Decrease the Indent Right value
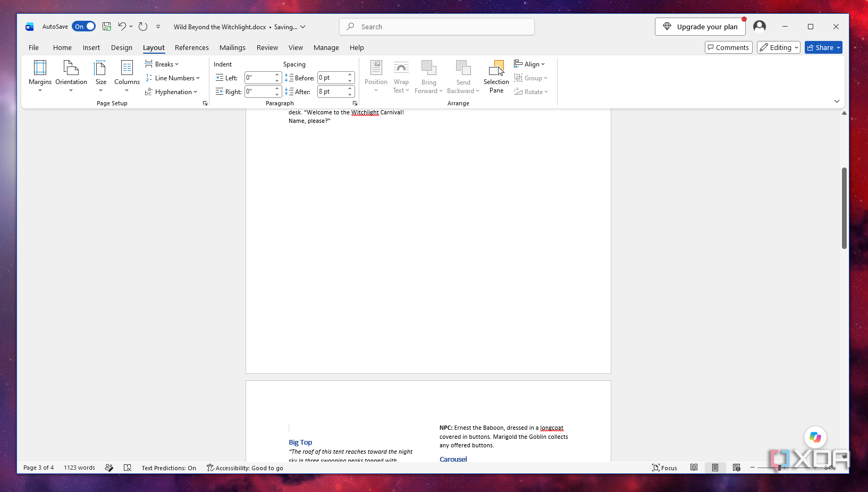868x492 pixels. (x=277, y=95)
